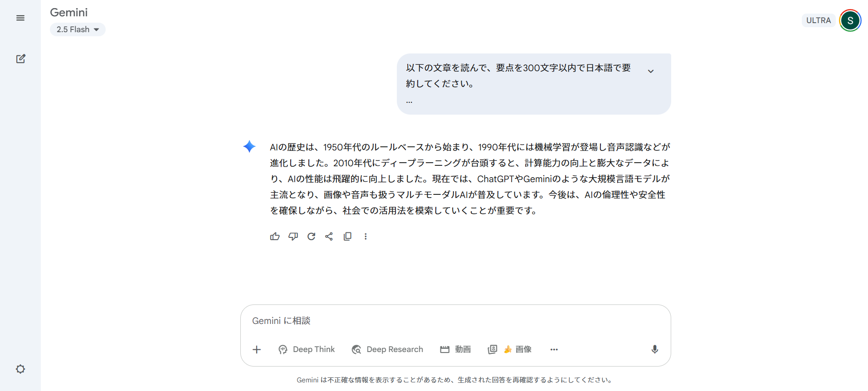868x391 pixels.
Task: Copy the response text
Action: tap(347, 236)
